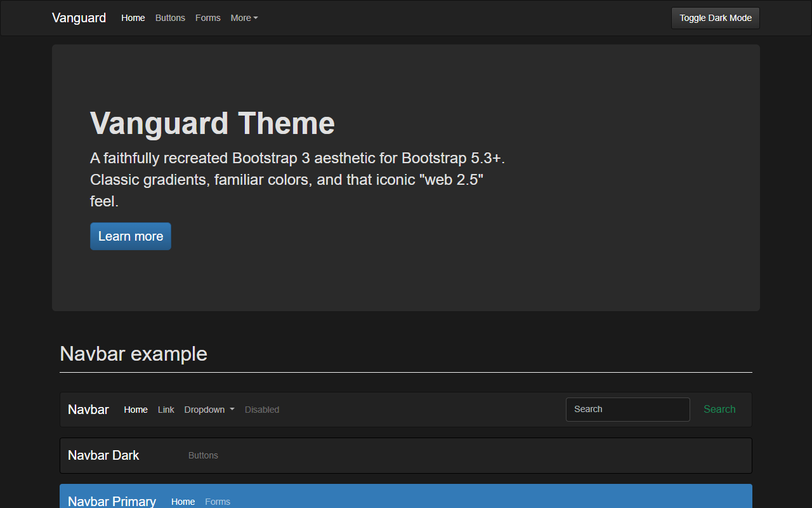Viewport: 812px width, 508px height.
Task: Click the Navbar Dark brand
Action: (x=103, y=455)
